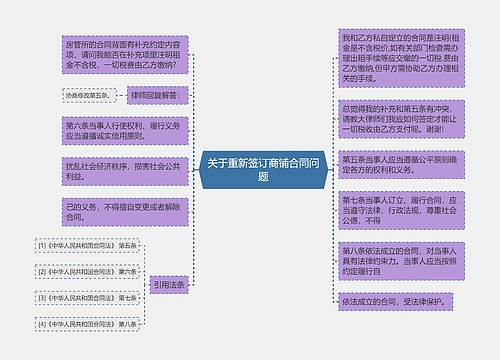Click the node starting 我和乙方私自定立的合同
Viewport: 500px width, 360px height.
(401, 58)
